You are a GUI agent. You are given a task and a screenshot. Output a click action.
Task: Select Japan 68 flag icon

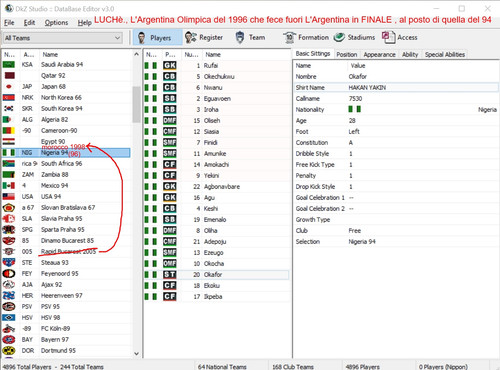pos(9,86)
